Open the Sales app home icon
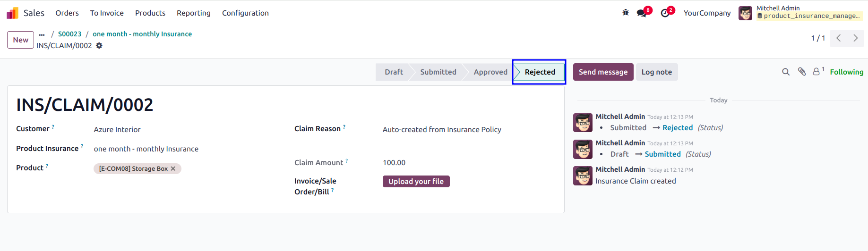This screenshot has width=868, height=251. 13,13
